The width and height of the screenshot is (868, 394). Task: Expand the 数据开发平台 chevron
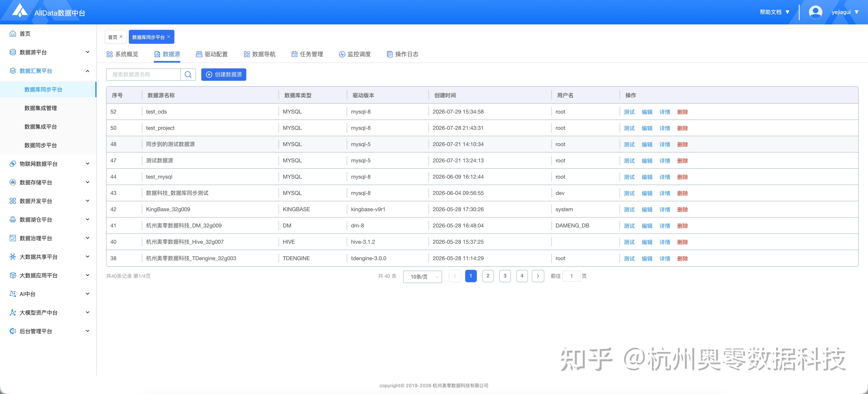point(88,201)
